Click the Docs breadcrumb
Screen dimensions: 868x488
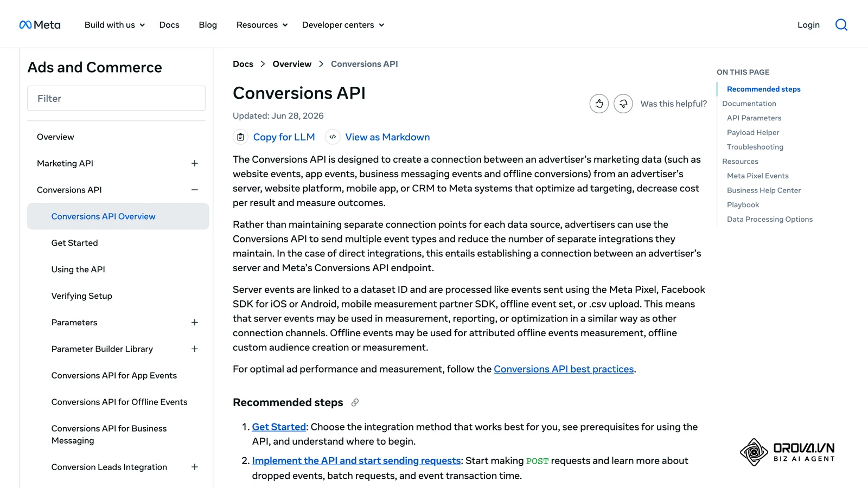point(243,64)
